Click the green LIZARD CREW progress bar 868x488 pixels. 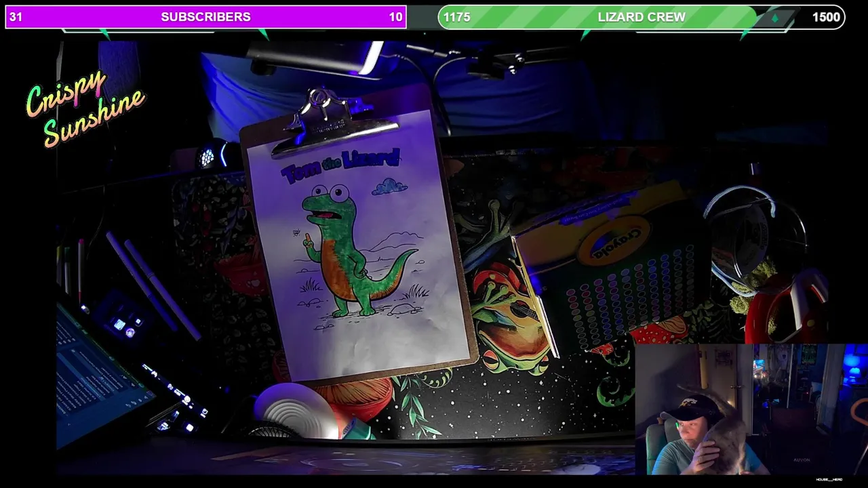[642, 17]
